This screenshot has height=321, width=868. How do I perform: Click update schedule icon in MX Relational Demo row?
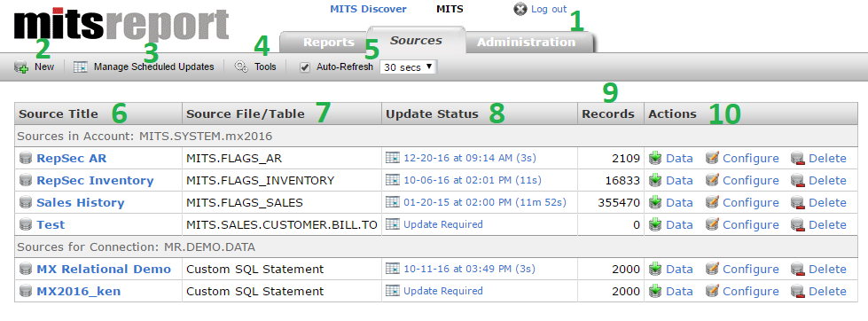click(393, 269)
